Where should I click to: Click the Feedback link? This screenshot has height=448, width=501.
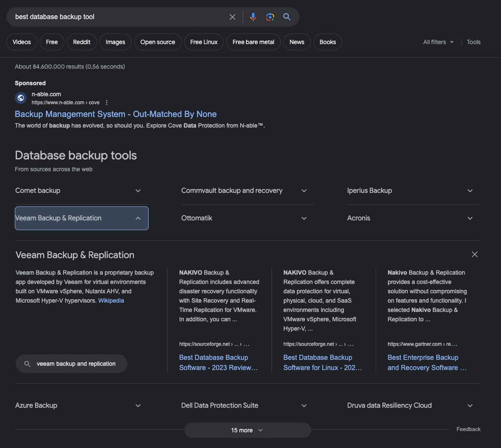click(468, 429)
